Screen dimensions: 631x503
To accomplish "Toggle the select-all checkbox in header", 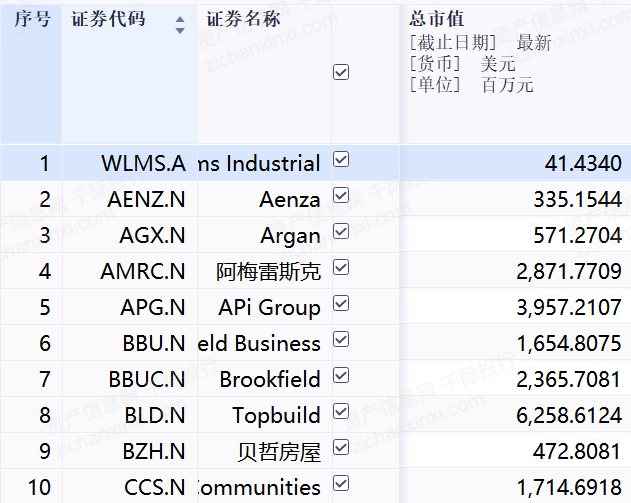I will (x=341, y=72).
